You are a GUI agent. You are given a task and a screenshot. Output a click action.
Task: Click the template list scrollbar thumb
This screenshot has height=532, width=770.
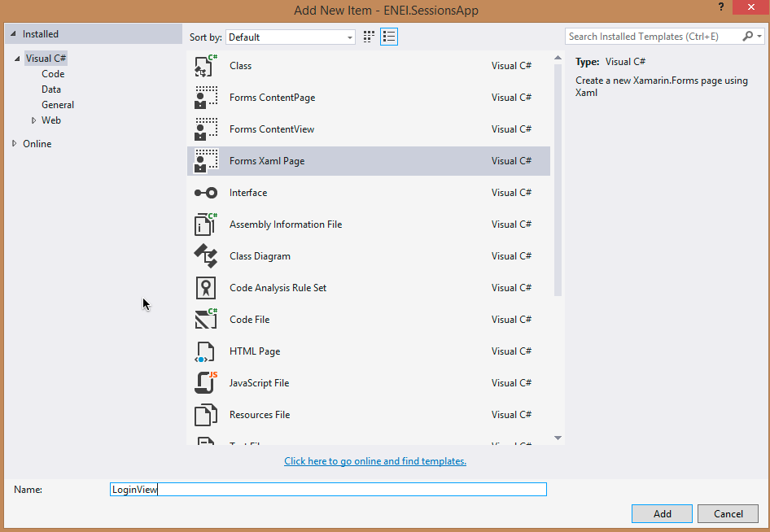(558, 180)
